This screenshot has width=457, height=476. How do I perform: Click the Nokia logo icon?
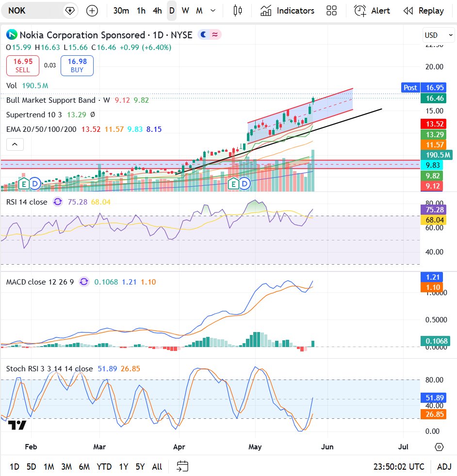coord(12,34)
